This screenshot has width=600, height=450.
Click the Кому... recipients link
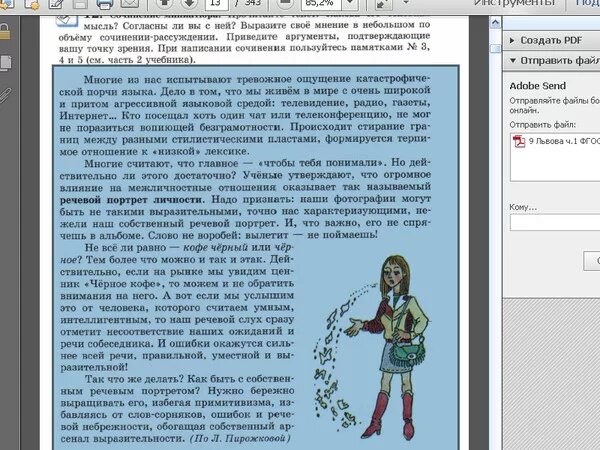tap(523, 207)
